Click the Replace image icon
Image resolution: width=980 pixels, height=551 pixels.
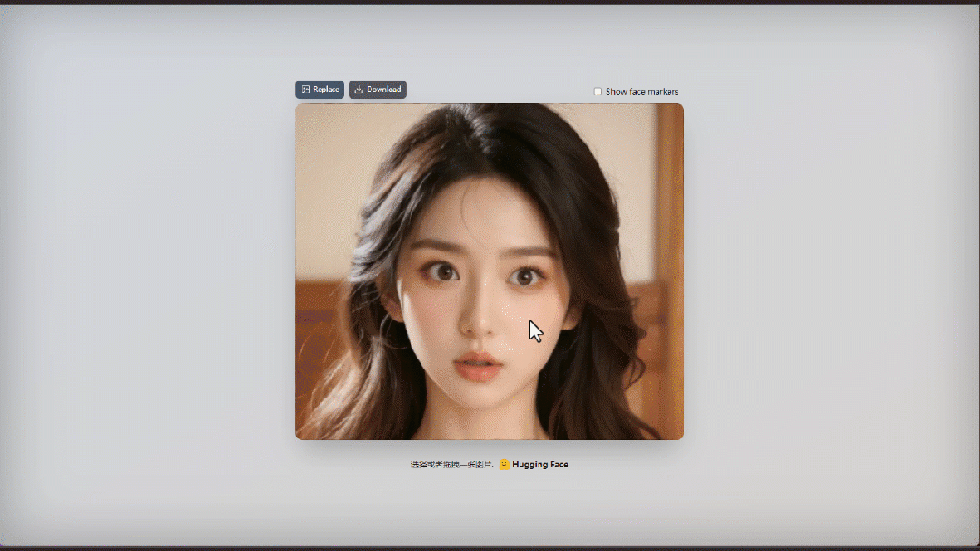306,90
